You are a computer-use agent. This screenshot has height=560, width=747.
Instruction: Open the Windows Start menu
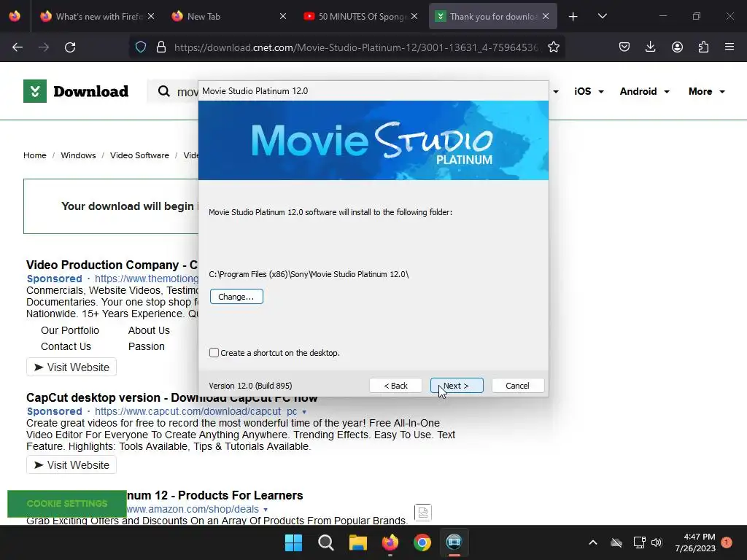pyautogui.click(x=293, y=542)
